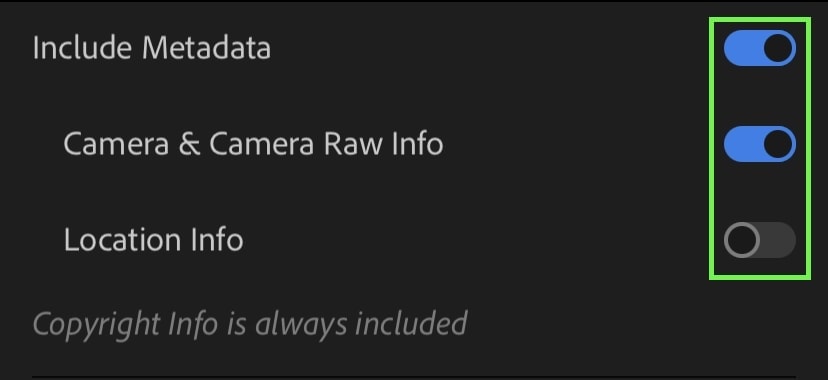828x380 pixels.
Task: Select the word Metadata in the first row
Action: click(206, 48)
